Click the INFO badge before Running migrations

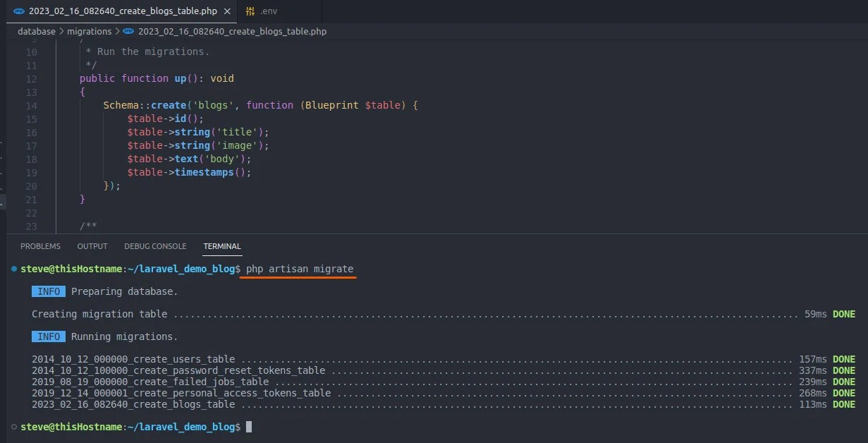[x=48, y=336]
